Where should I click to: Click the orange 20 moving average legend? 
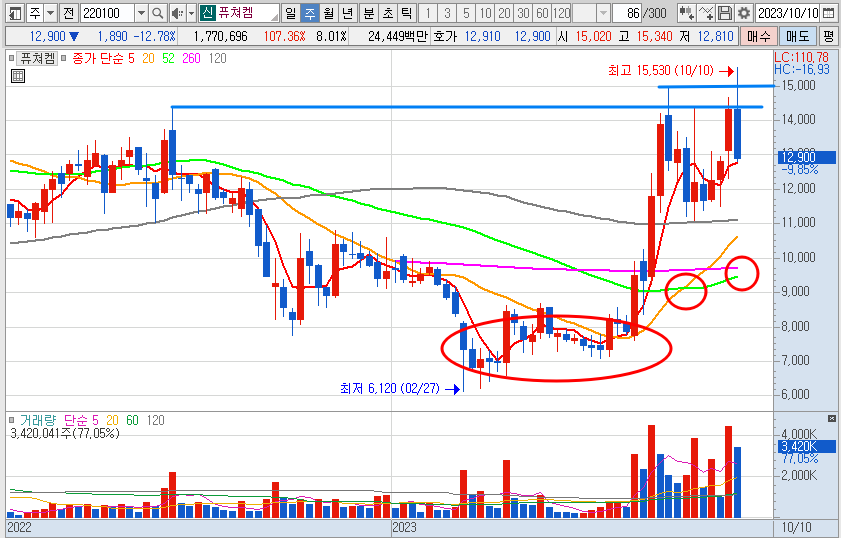click(148, 58)
